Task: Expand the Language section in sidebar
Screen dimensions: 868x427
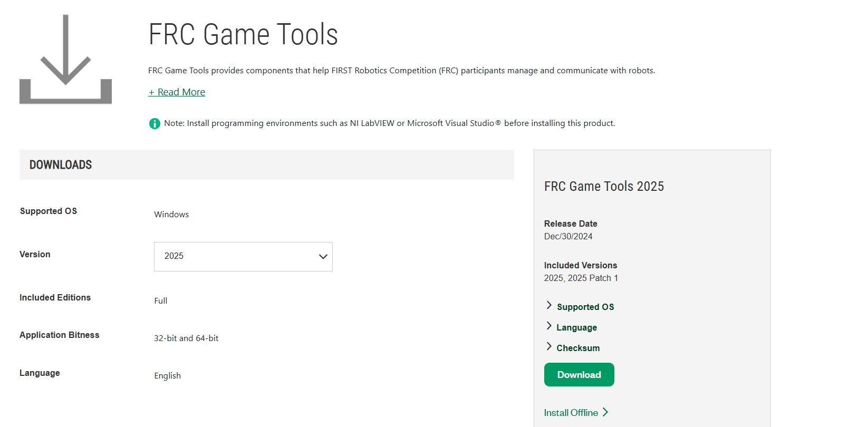Action: point(572,327)
